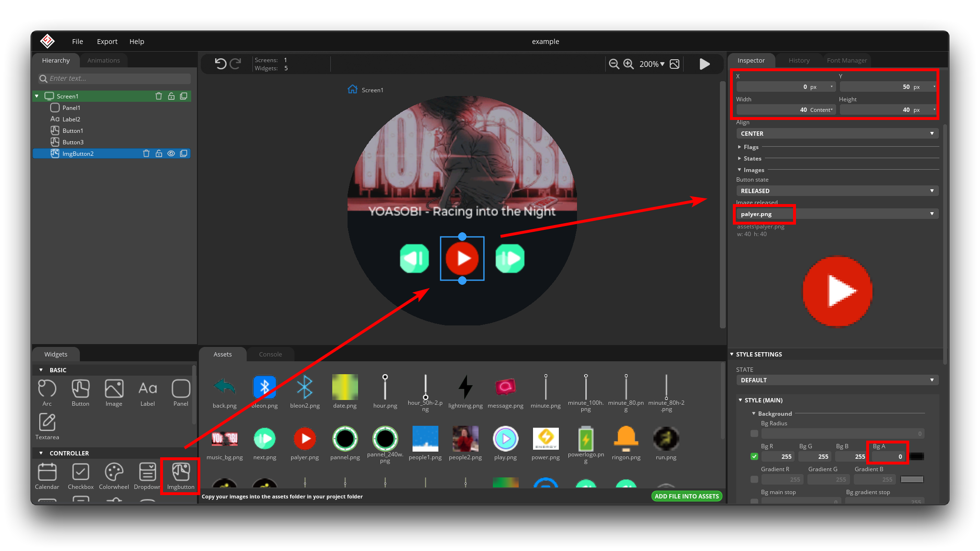Select the Imgbutton widget

point(181,476)
